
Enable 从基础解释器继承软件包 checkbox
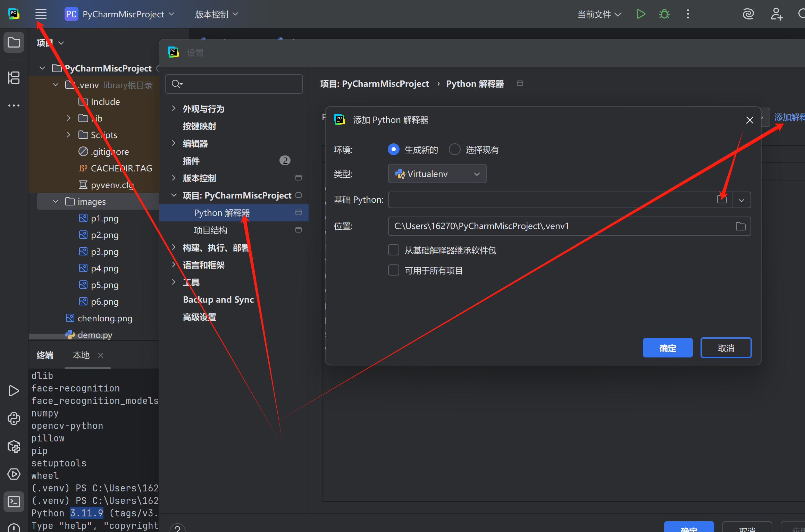[393, 250]
